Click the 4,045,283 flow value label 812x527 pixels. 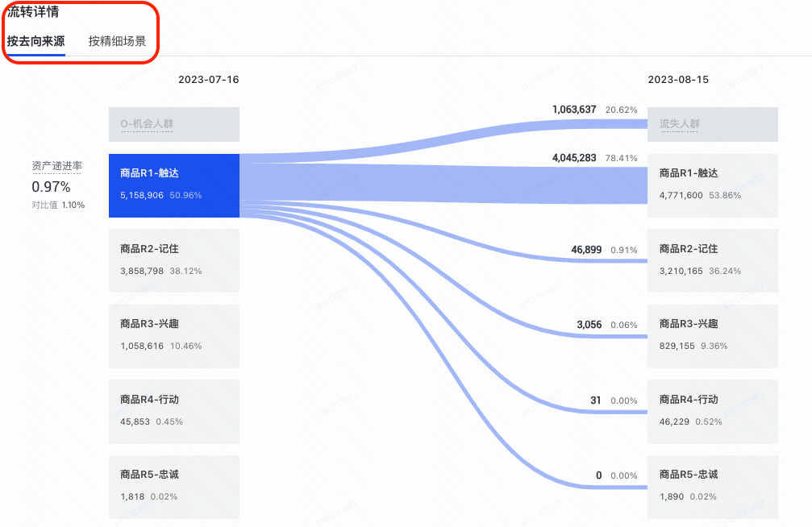[574, 158]
